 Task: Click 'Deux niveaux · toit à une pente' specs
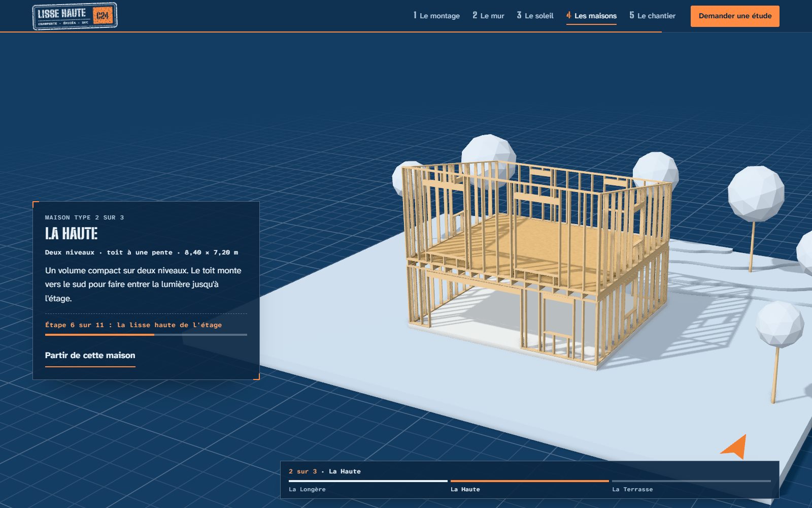tap(142, 252)
